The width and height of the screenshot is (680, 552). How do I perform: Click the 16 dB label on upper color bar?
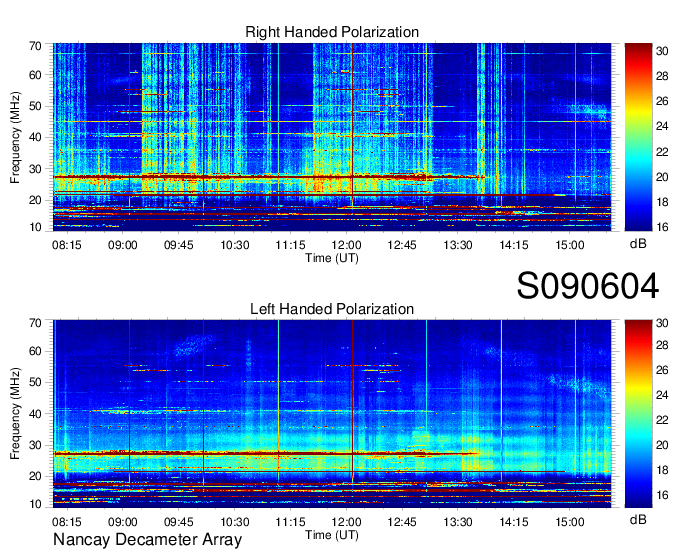point(662,227)
